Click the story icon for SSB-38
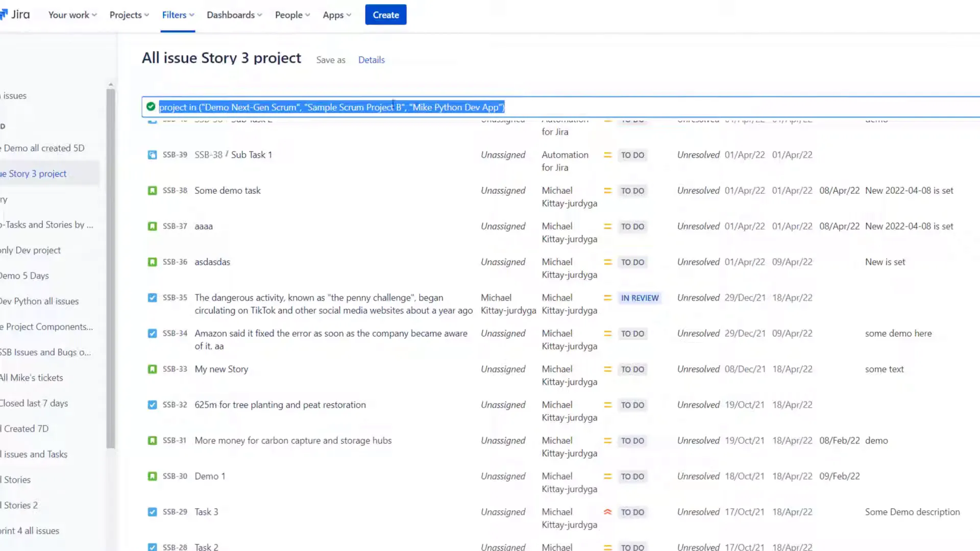The image size is (980, 551). point(152,190)
